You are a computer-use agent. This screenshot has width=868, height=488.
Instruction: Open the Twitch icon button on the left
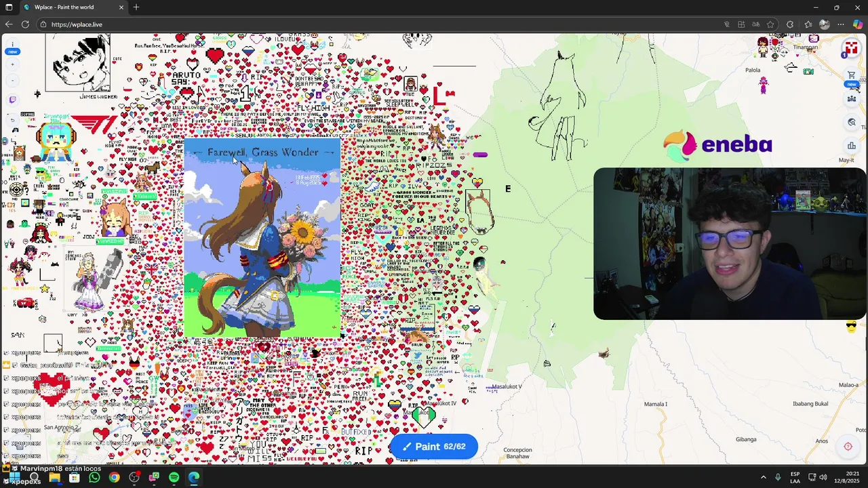(12, 100)
